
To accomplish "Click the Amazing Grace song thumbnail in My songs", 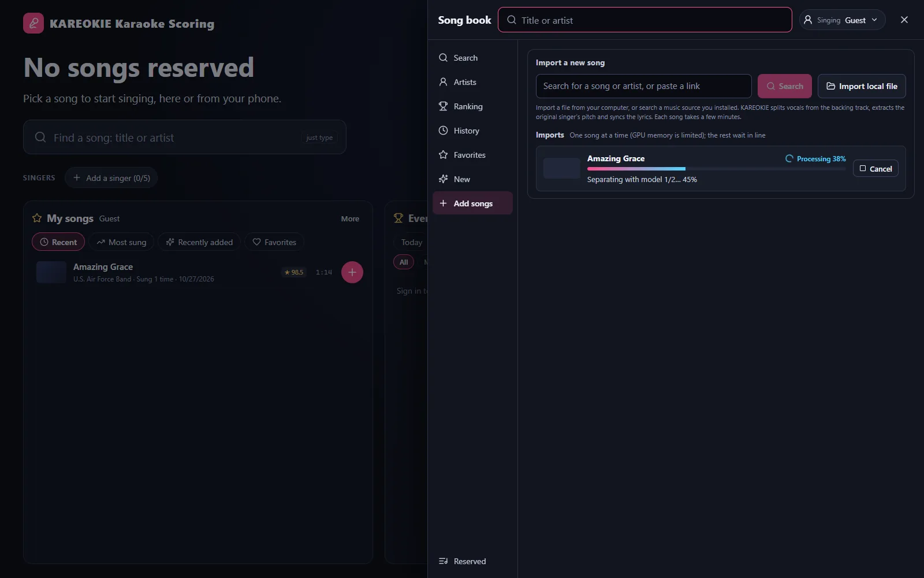I will (x=51, y=272).
